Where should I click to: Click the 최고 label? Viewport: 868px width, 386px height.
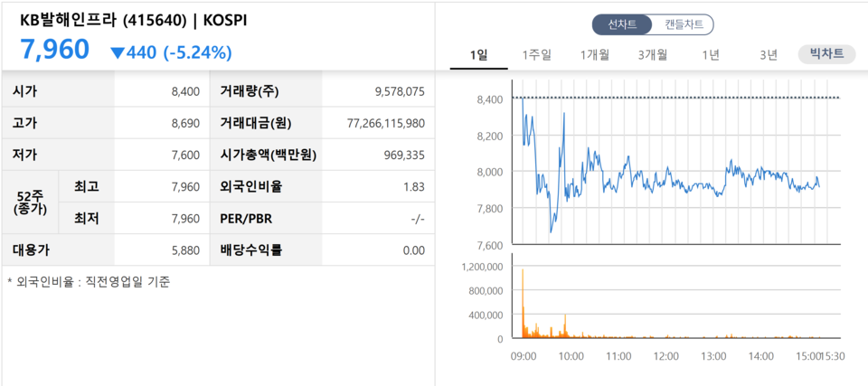87,187
